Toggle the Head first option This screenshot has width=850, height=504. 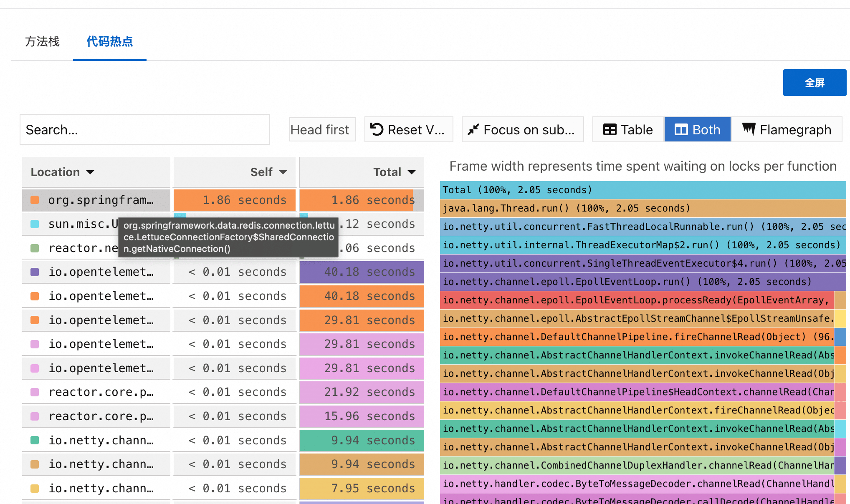point(322,130)
